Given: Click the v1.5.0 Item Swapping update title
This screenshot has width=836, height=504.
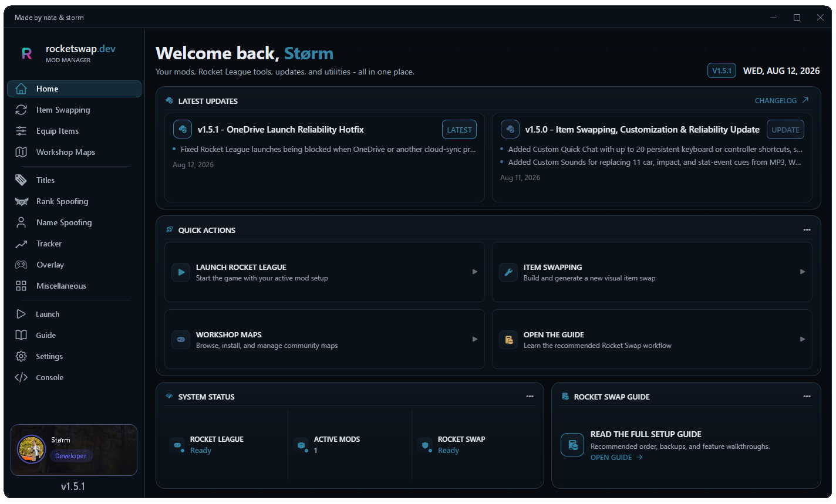Looking at the screenshot, I should pyautogui.click(x=642, y=130).
